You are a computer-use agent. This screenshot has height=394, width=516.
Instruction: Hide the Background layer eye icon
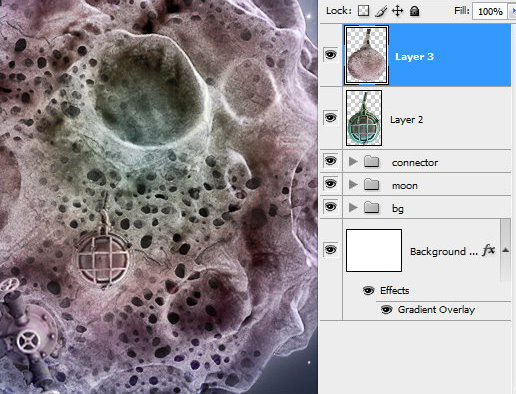[330, 250]
